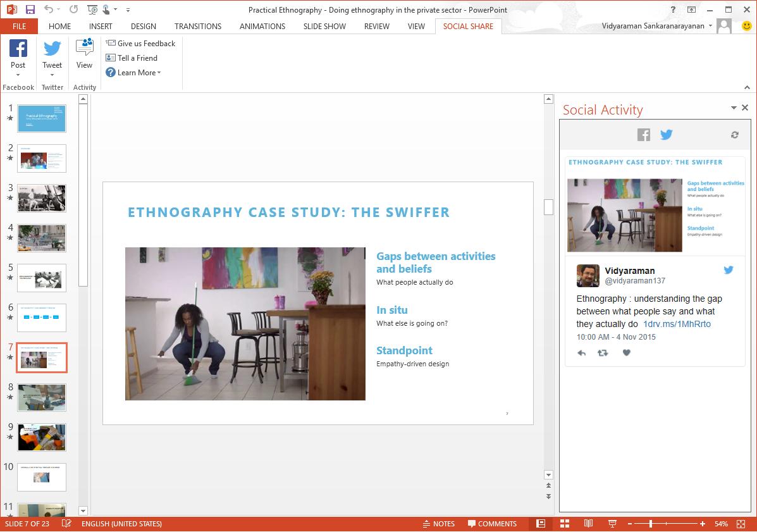Toggle the COMMENTS pane
Viewport: 757px width, 532px height.
492,524
